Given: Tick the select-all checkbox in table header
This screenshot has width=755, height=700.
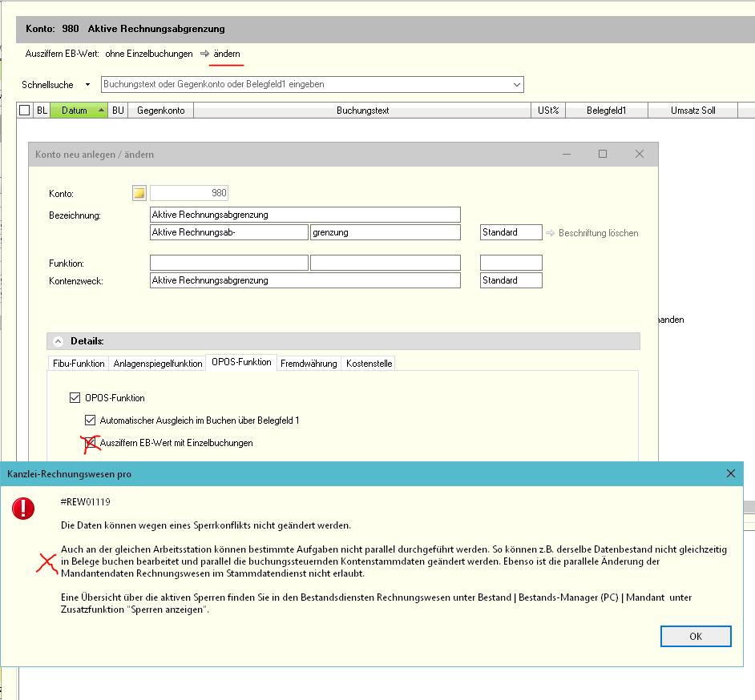Looking at the screenshot, I should 25,111.
